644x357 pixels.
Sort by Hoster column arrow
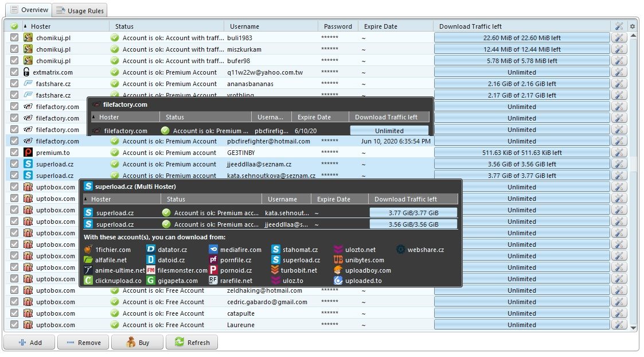click(x=25, y=26)
